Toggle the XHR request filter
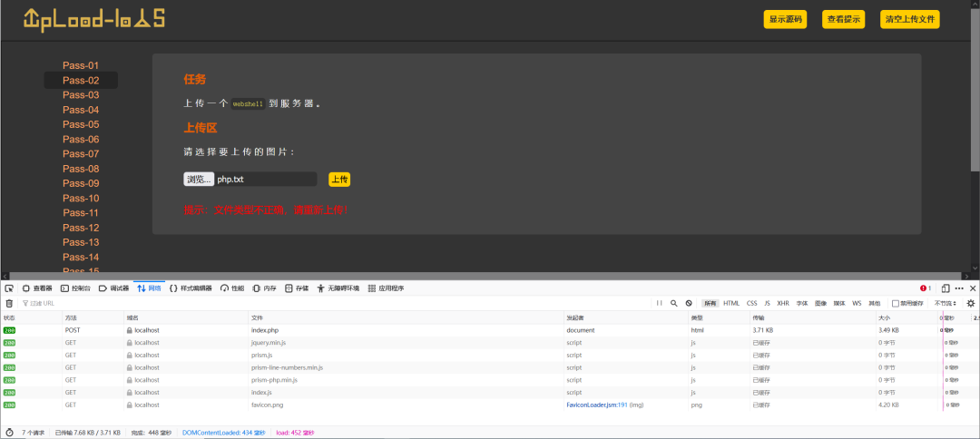This screenshot has width=980, height=439. (x=782, y=303)
